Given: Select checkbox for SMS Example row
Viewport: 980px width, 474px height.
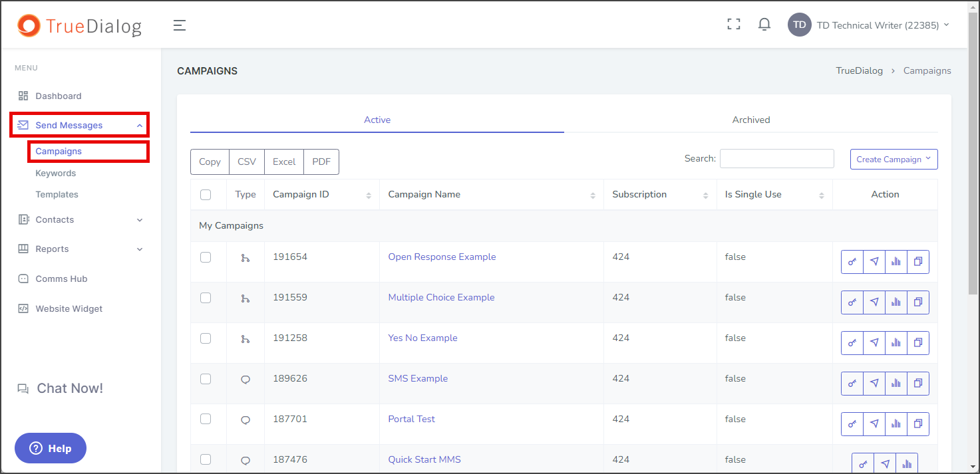Looking at the screenshot, I should 206,379.
